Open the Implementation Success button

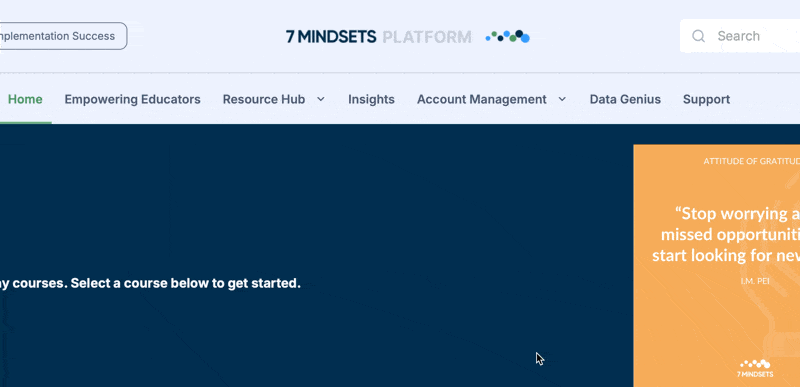click(63, 36)
